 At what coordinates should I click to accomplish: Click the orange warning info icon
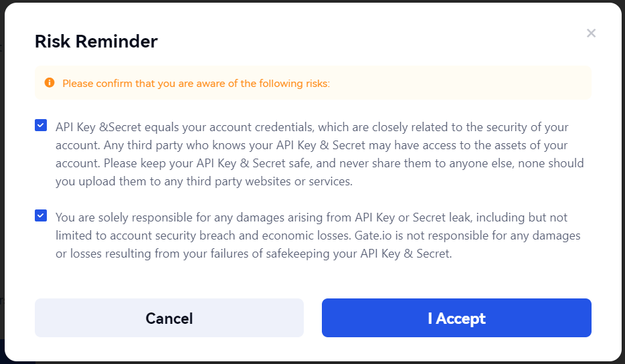click(50, 83)
